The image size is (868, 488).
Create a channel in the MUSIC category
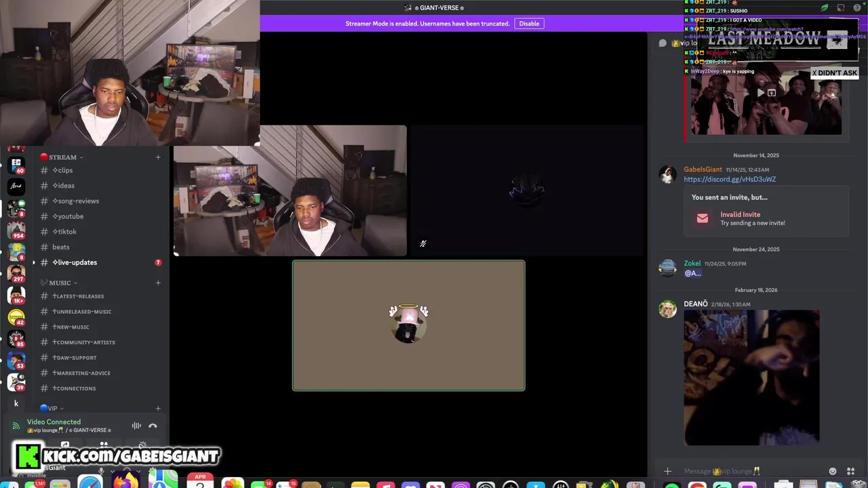tap(158, 283)
